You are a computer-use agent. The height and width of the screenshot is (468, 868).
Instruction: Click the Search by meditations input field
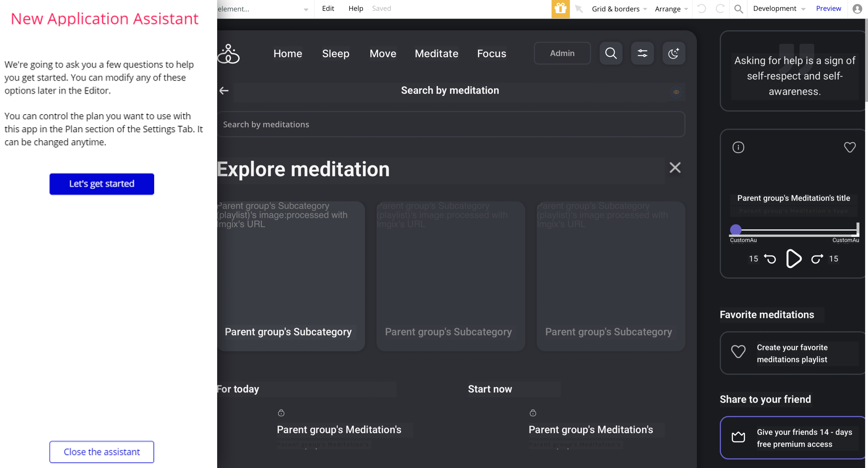pyautogui.click(x=450, y=124)
